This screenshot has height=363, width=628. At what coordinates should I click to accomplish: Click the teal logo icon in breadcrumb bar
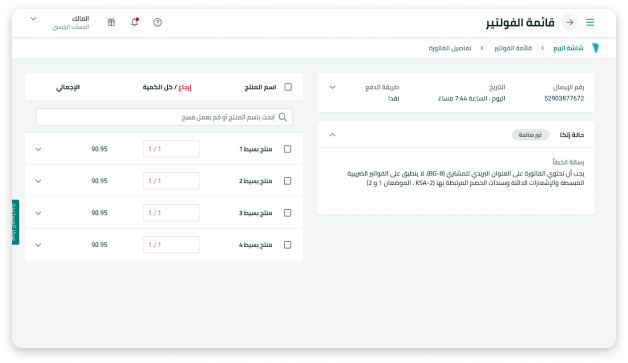click(x=595, y=48)
